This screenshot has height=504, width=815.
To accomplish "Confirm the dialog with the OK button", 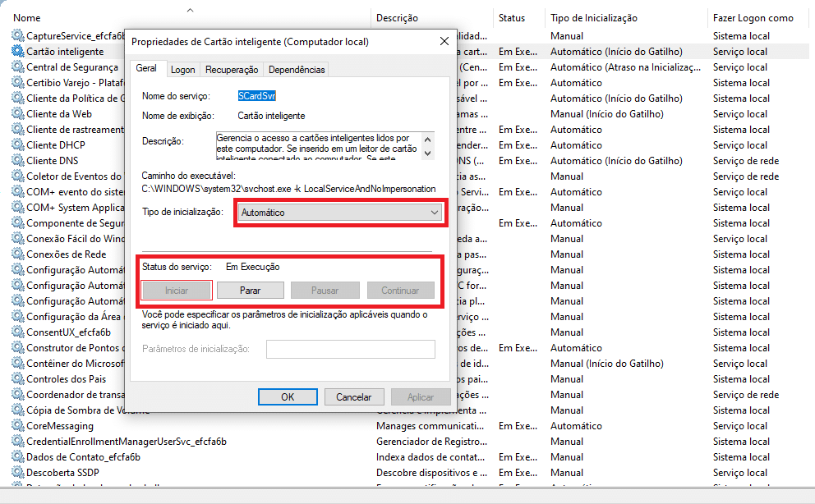I will tap(288, 396).
